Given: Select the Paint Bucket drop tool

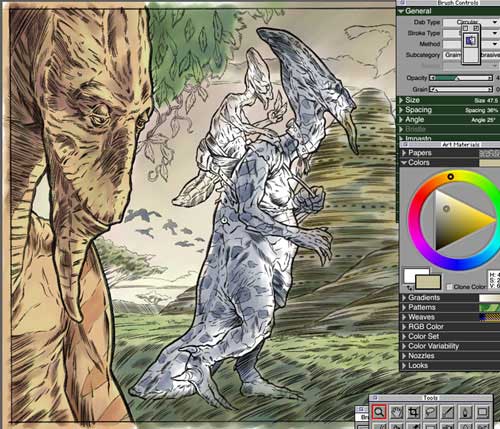Looking at the screenshot, I should pos(465,412).
